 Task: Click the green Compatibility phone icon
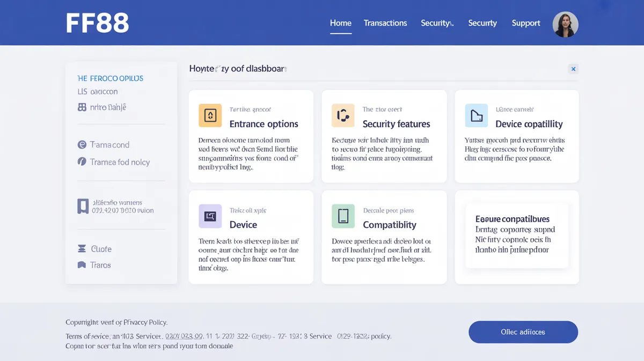tap(343, 216)
